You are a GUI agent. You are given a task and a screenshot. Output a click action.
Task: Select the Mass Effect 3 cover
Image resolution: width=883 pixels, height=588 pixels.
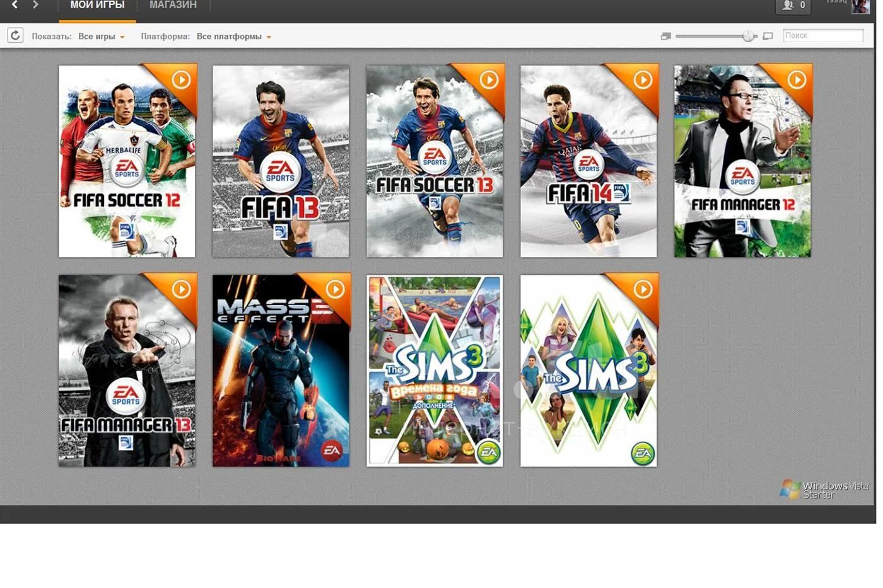[281, 371]
